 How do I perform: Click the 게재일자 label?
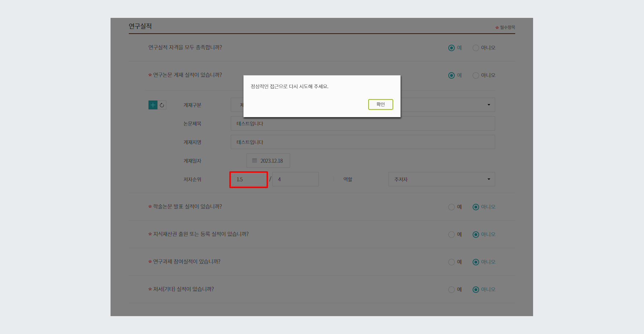point(192,161)
